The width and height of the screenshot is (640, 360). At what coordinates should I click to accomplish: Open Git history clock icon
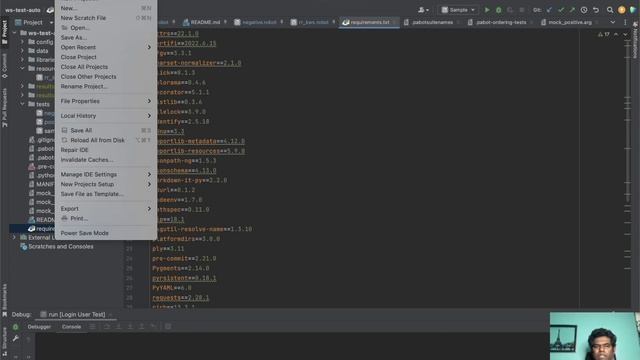tap(584, 10)
